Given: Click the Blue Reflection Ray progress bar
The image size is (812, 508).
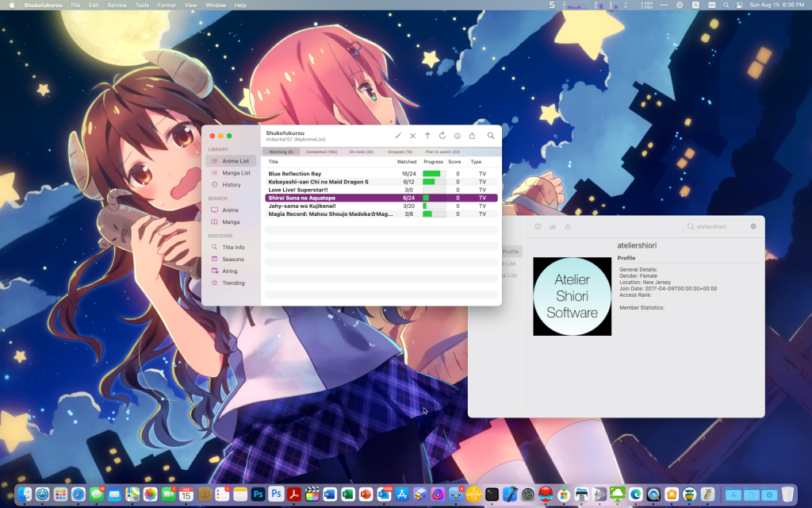Looking at the screenshot, I should click(434, 174).
